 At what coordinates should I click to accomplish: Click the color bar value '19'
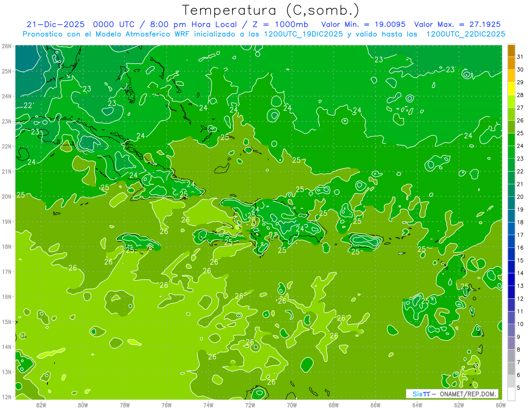[x=520, y=210]
